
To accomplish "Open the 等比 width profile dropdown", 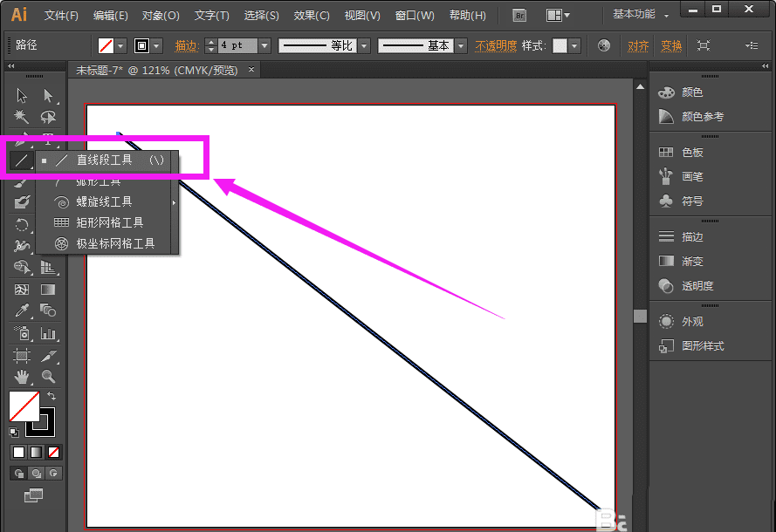I will pos(365,46).
